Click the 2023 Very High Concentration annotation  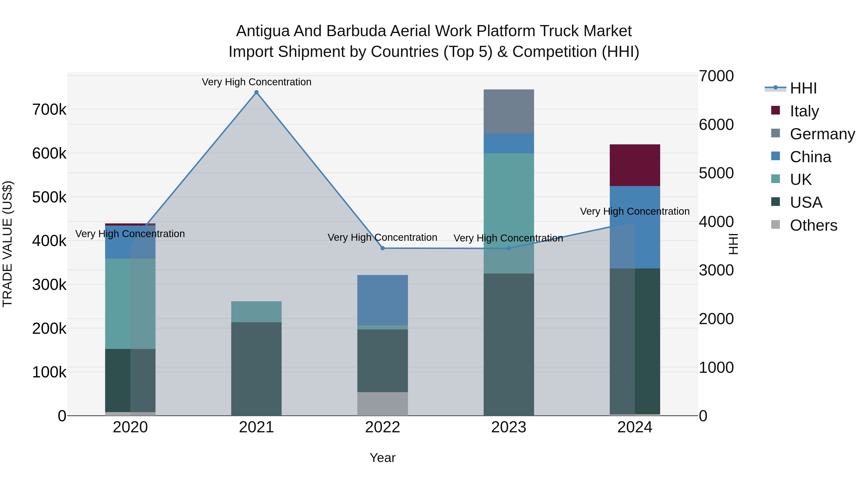tap(509, 238)
